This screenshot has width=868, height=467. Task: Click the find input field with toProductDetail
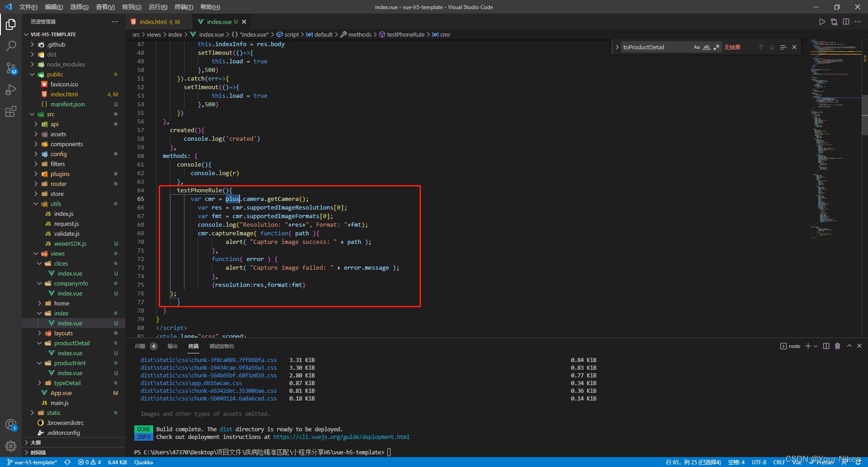pos(656,47)
